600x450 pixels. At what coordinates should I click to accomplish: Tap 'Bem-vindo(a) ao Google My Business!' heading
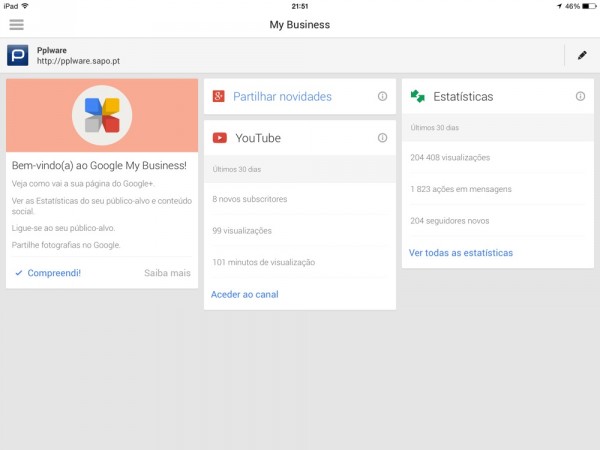(x=99, y=165)
